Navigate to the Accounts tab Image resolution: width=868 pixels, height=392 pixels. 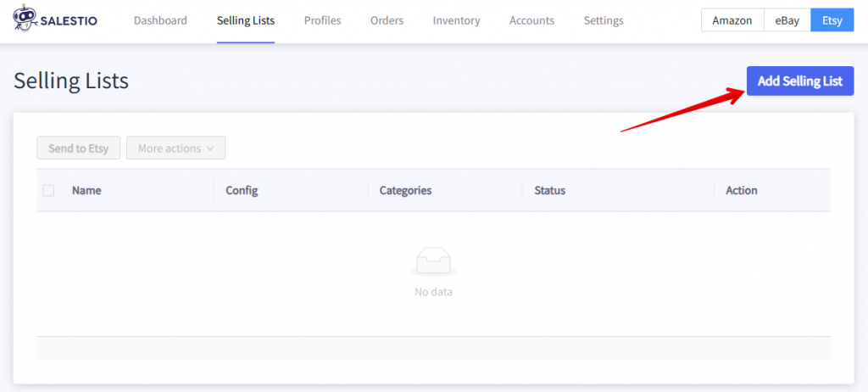[x=531, y=20]
